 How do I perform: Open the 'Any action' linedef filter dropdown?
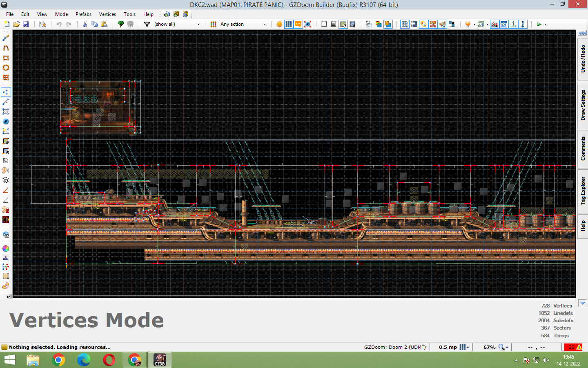coord(243,24)
